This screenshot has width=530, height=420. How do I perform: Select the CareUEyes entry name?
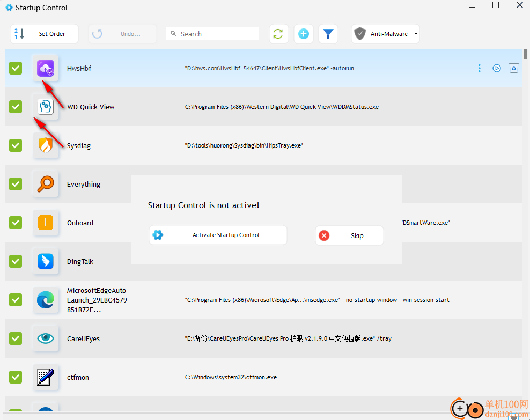[x=83, y=339]
